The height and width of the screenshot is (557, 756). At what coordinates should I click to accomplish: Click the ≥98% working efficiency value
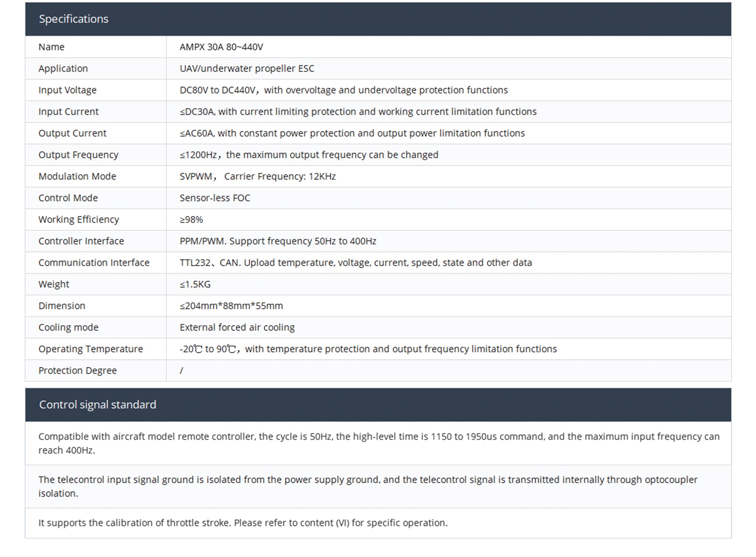click(191, 219)
